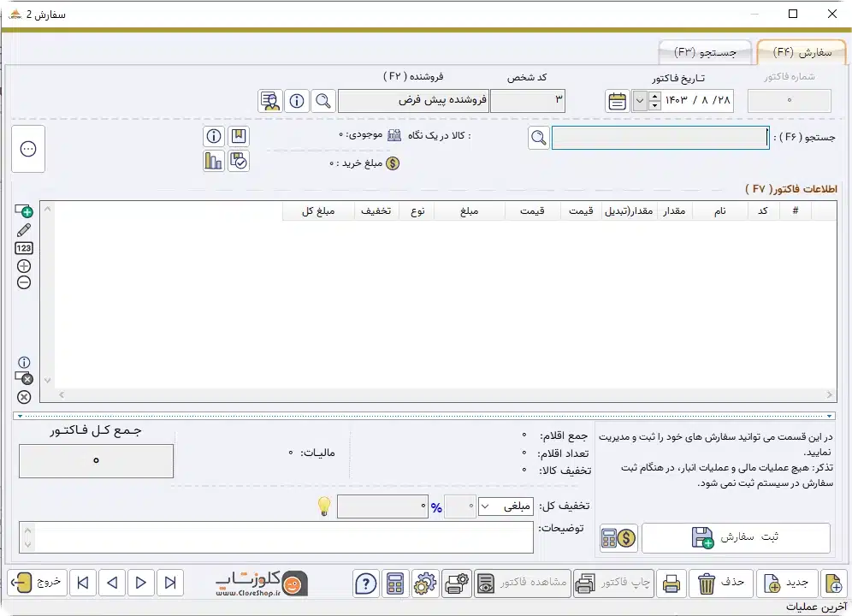
Task: Click the discount percent field
Action: coord(460,506)
